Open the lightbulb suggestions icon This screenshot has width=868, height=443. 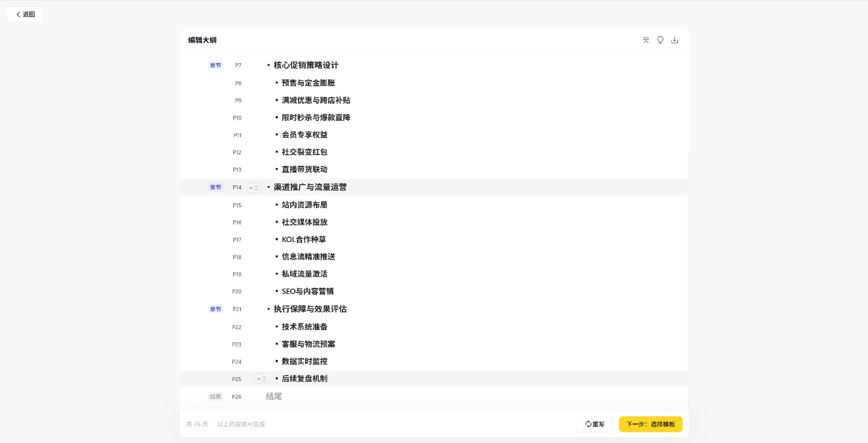click(660, 40)
